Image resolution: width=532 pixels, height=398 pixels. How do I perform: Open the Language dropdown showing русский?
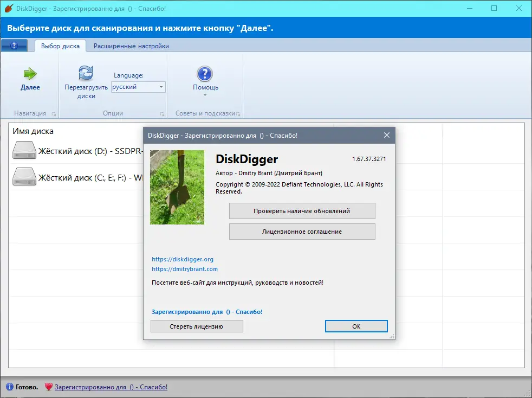(139, 87)
